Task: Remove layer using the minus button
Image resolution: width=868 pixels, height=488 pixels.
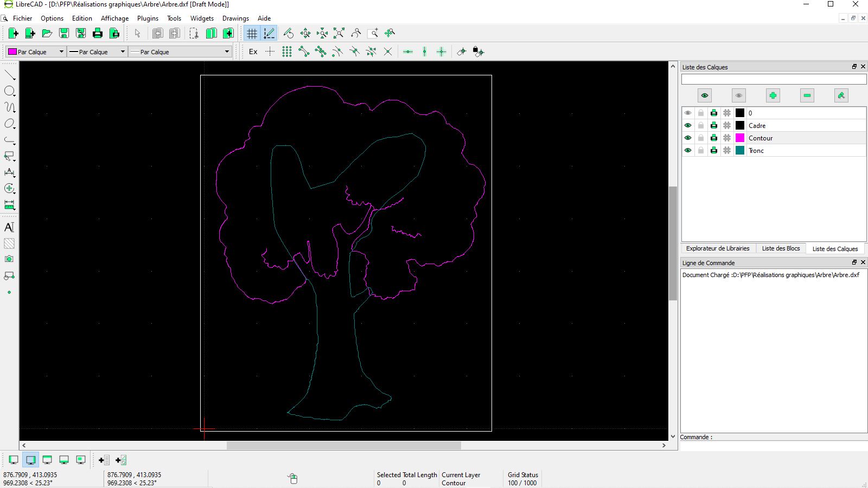Action: tap(807, 96)
